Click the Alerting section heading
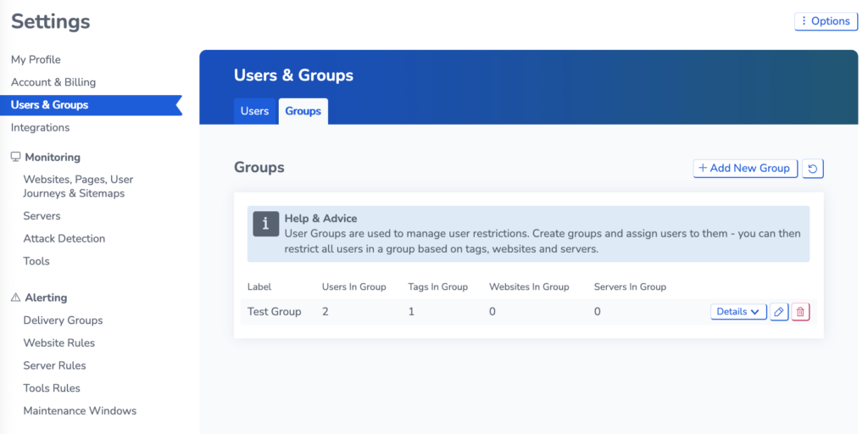 click(x=46, y=298)
